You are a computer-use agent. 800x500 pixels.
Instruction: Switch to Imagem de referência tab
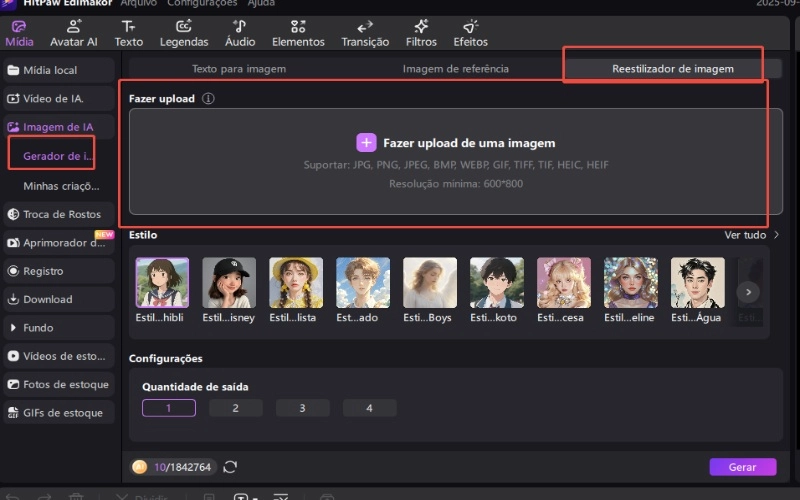455,69
